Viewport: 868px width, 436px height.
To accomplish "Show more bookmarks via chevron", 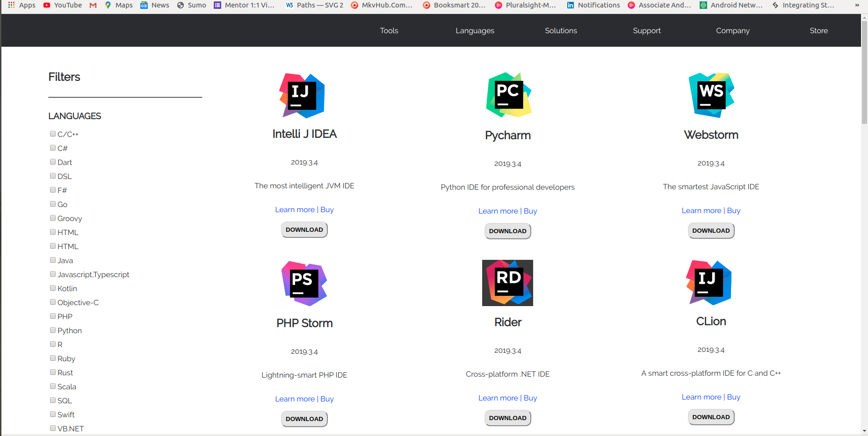I will click(857, 5).
